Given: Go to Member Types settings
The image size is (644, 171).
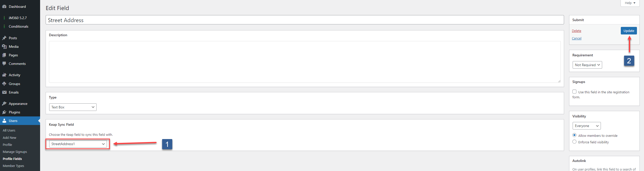Looking at the screenshot, I should coord(13,166).
